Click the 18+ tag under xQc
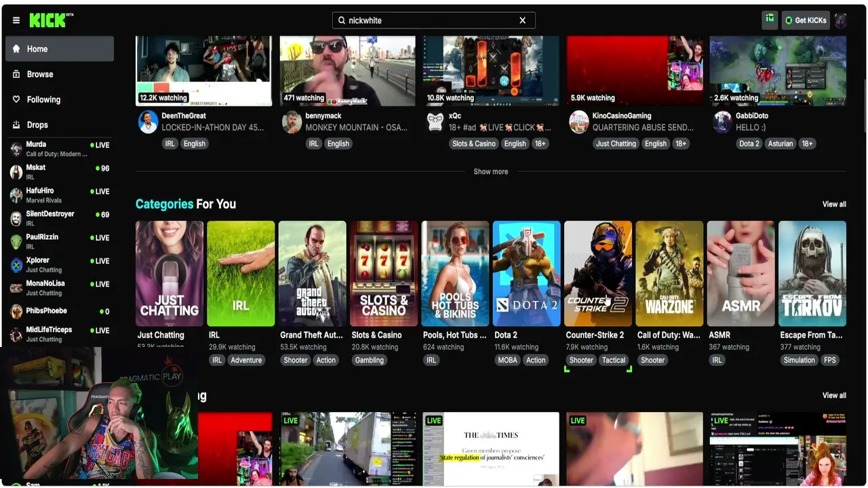868x488 pixels. coord(540,144)
